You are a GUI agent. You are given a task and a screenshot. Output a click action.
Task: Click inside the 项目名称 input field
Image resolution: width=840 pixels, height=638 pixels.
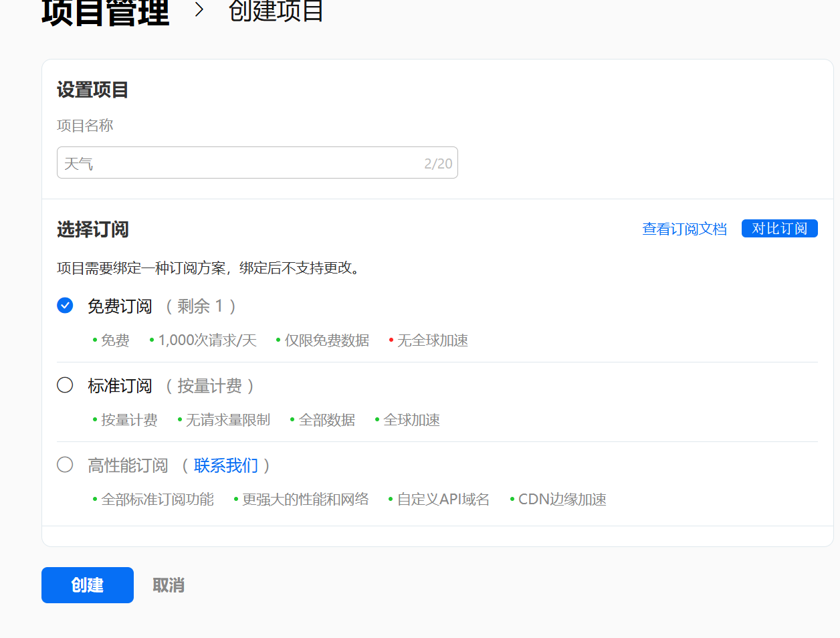pos(234,162)
